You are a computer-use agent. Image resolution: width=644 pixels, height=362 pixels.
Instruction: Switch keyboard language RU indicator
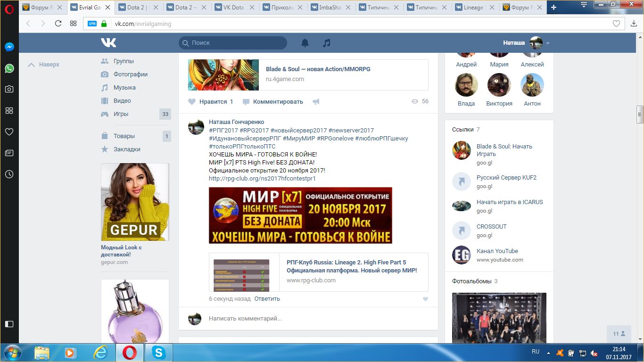tap(536, 352)
